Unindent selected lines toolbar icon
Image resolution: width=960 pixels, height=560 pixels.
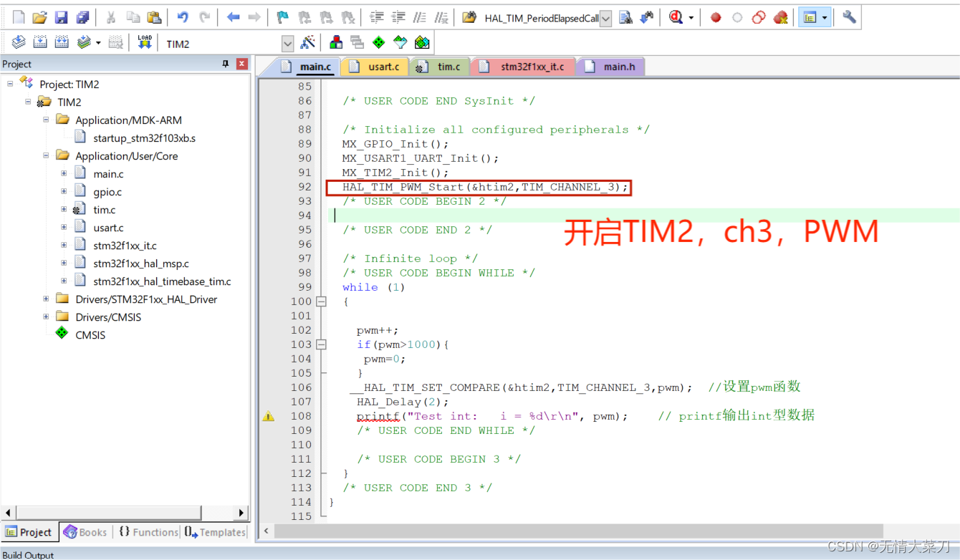398,17
